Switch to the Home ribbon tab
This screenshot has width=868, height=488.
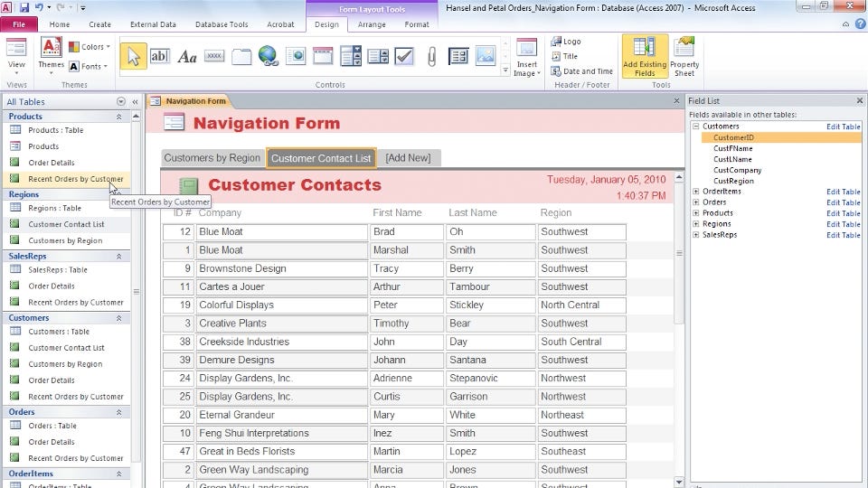tap(60, 24)
